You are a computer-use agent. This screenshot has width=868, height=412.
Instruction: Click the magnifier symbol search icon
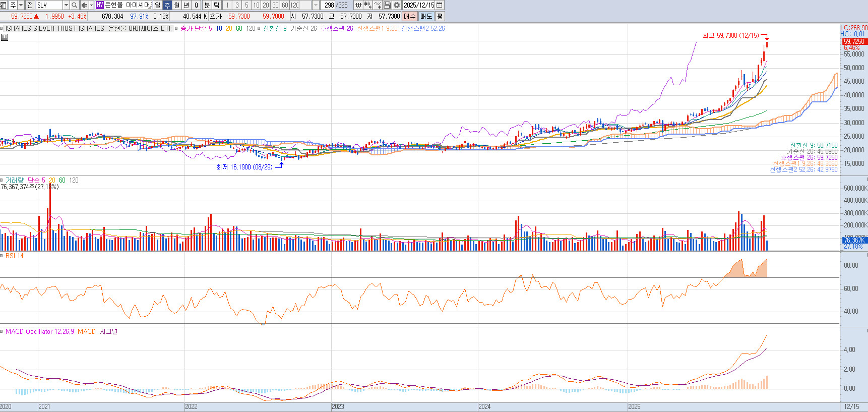75,5
